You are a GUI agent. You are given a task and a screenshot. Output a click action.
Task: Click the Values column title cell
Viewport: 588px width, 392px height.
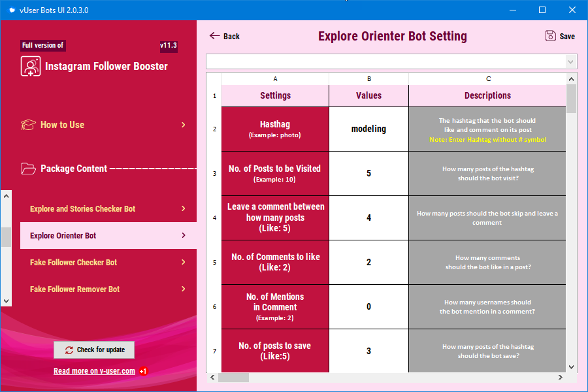pos(368,95)
